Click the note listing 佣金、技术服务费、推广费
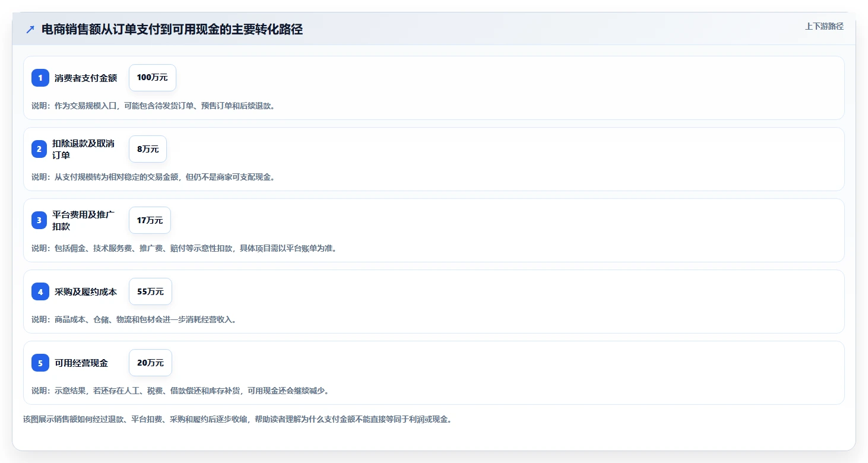 (184, 248)
